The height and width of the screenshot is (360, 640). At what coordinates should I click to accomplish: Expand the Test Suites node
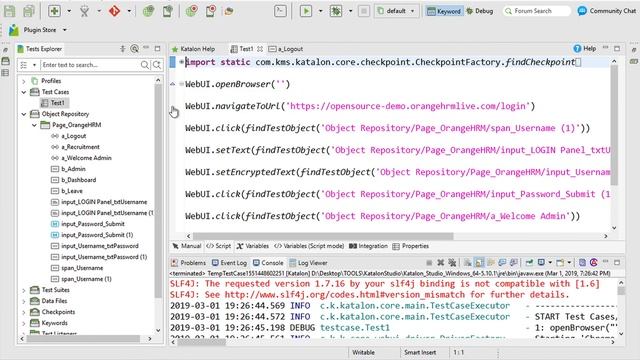pyautogui.click(x=24, y=291)
